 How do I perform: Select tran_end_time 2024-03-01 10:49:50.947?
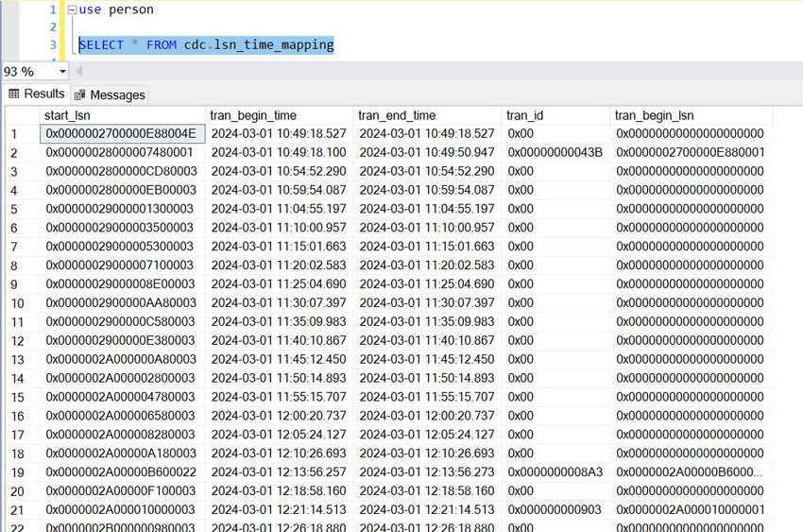tap(427, 152)
